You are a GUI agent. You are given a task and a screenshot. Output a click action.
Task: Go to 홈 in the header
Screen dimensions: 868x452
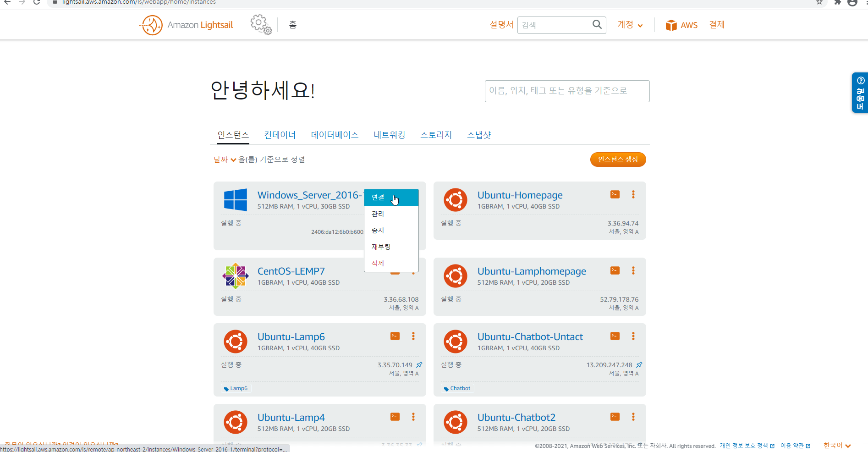(x=293, y=25)
